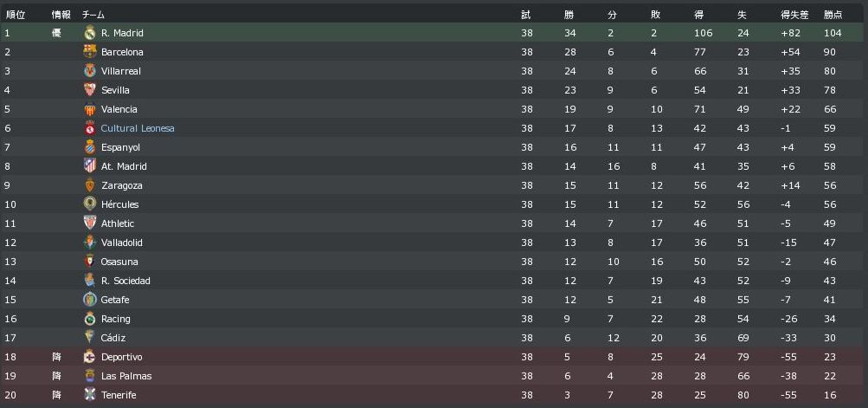Click the Tenerife club crest
The image size is (868, 408).
coord(89,395)
